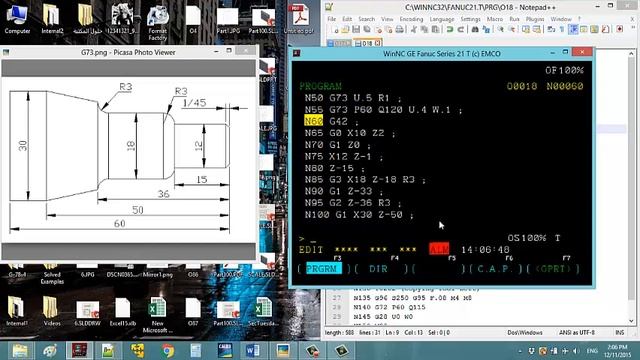The image size is (640, 360).
Task: Click program line N65 G0 X10 Z2
Action: point(350,133)
